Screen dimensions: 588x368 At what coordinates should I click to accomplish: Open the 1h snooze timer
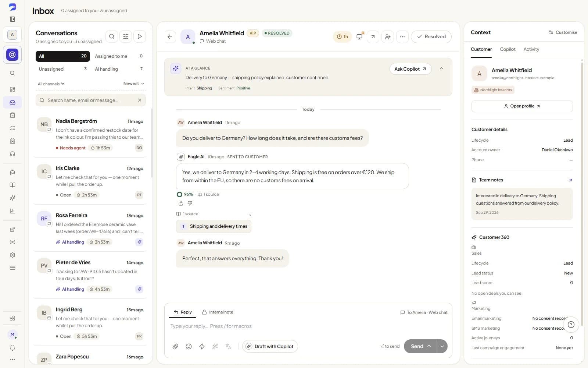pyautogui.click(x=342, y=37)
